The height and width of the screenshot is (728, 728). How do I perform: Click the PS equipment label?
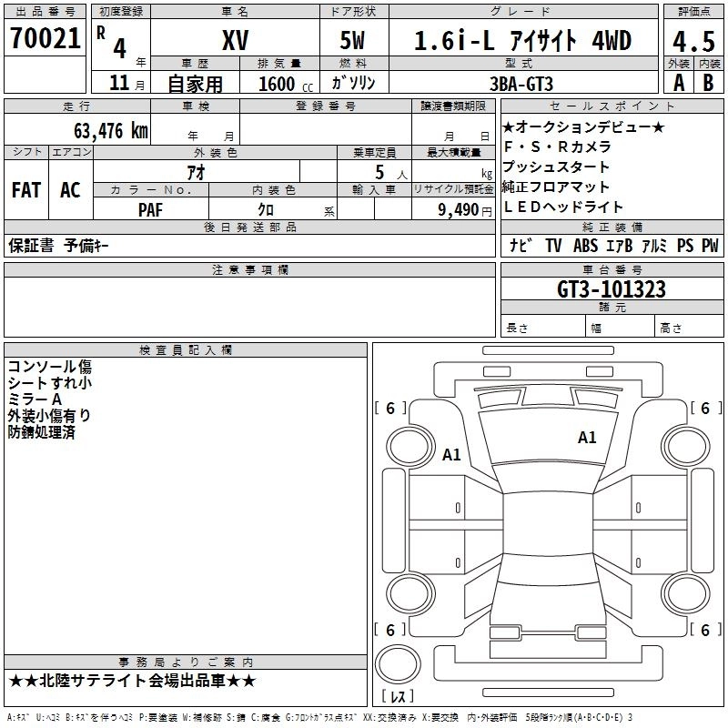(x=685, y=245)
